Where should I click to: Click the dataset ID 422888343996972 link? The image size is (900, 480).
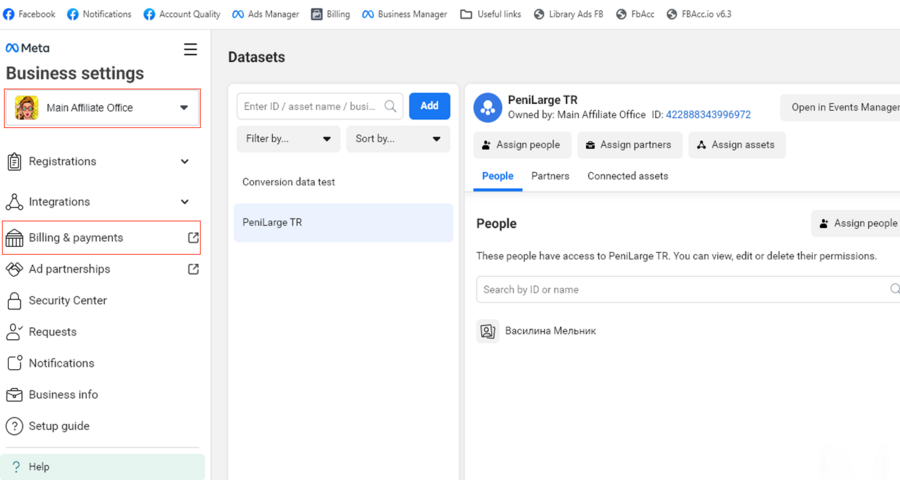pos(708,115)
